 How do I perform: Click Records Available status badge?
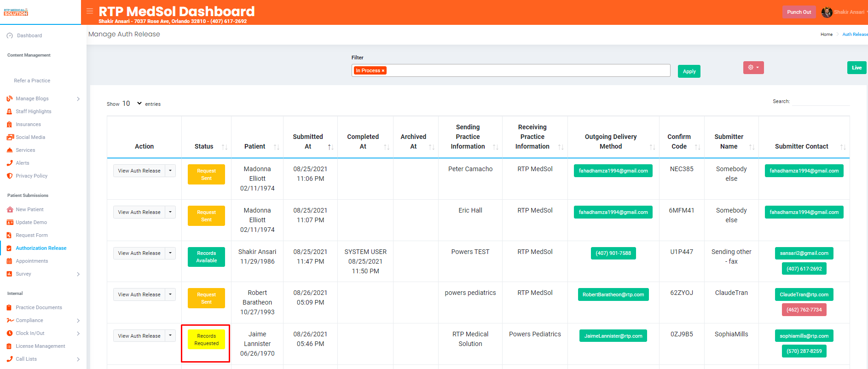click(206, 257)
